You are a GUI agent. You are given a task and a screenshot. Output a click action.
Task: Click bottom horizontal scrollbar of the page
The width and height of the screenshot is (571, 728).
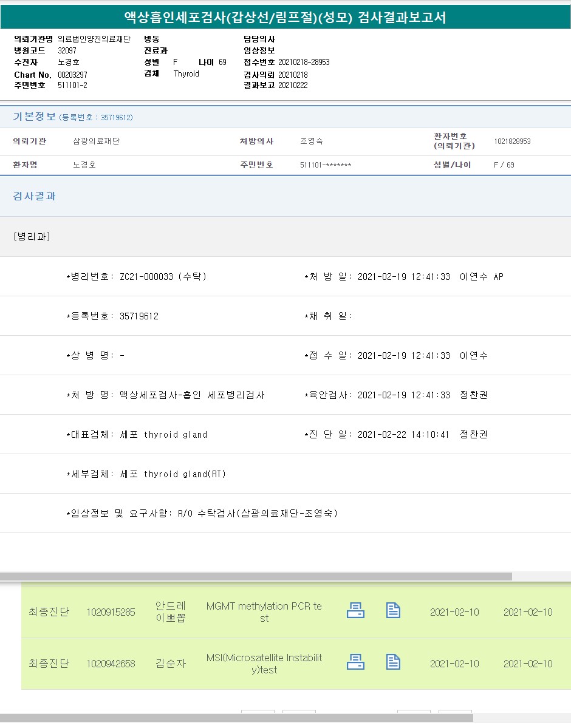[236, 718]
